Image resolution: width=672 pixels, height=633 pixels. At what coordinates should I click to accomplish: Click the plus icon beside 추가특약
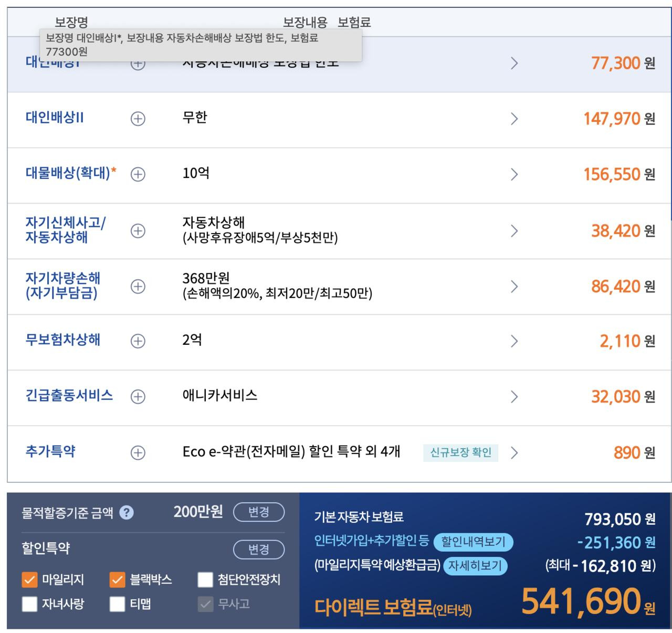click(138, 452)
